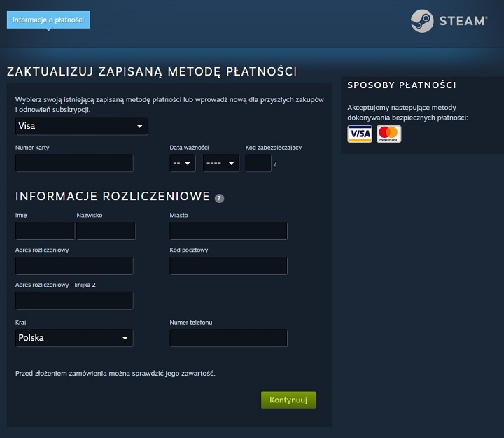Click the billing information help icon
The height and width of the screenshot is (438, 504).
click(x=219, y=198)
